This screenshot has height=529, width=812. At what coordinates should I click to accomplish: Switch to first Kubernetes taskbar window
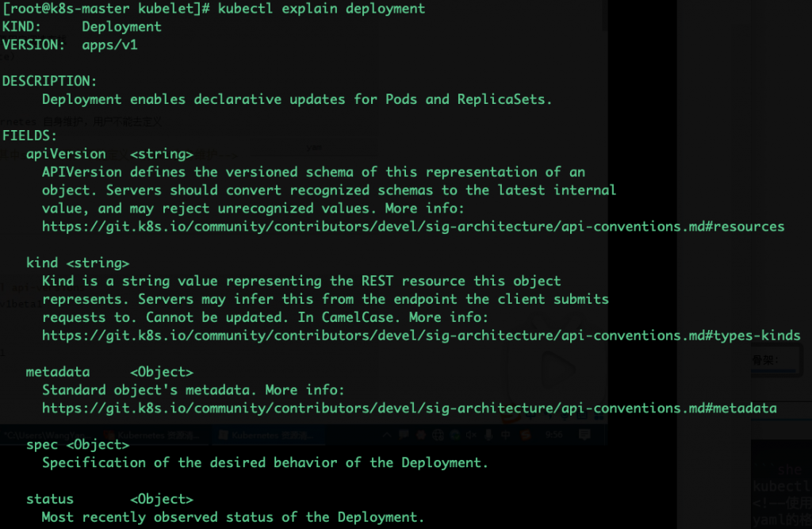[x=154, y=435]
